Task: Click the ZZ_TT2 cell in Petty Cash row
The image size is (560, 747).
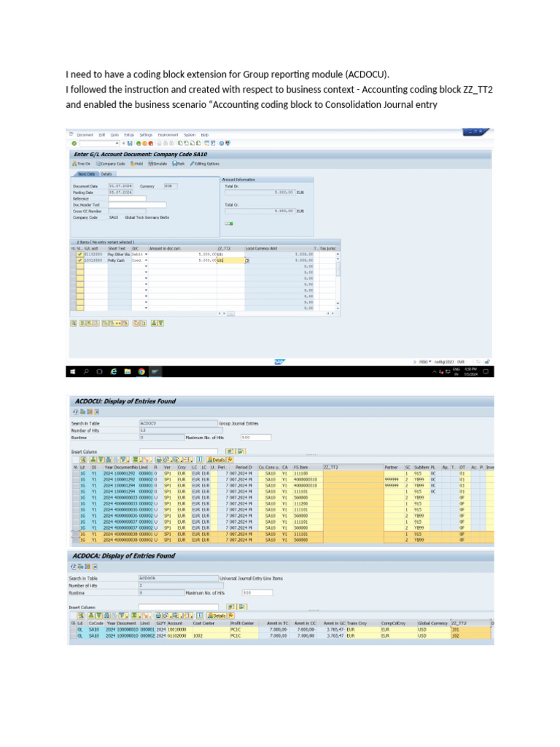Action: (x=230, y=260)
